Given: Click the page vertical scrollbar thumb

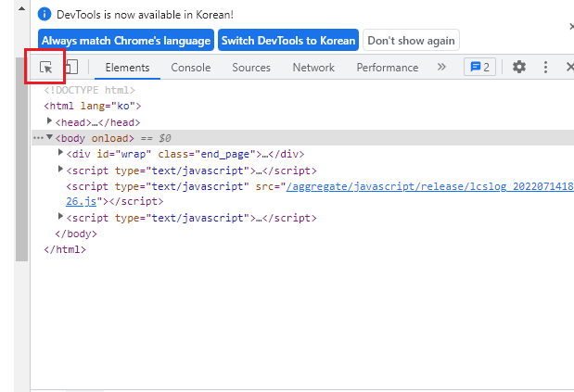Looking at the screenshot, I should coord(21,159).
